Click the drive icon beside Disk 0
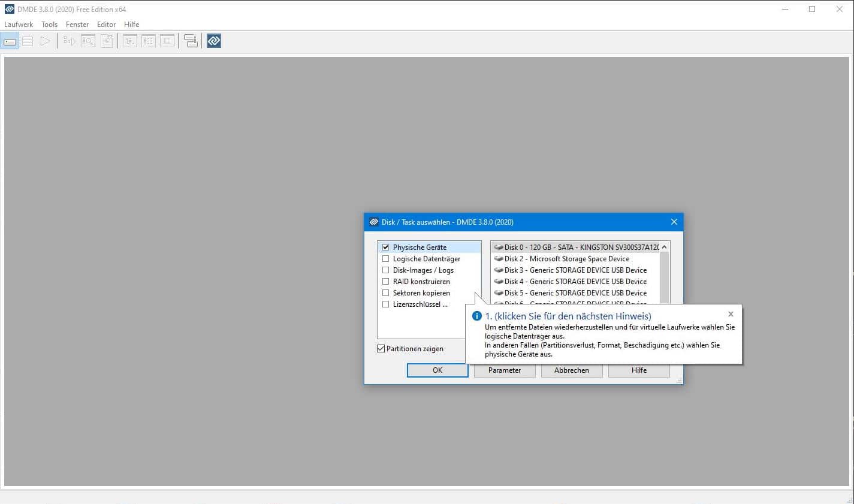This screenshot has width=854, height=504. tap(498, 247)
